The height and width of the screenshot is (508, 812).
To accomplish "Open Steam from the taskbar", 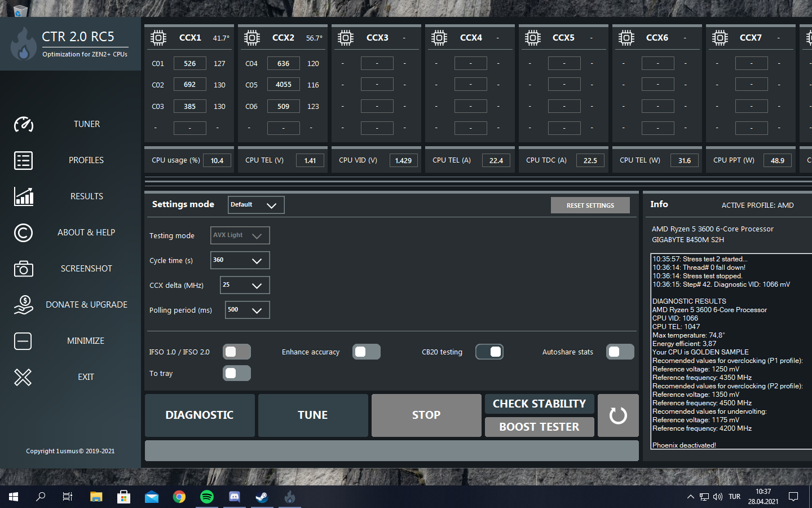I will coord(262,497).
